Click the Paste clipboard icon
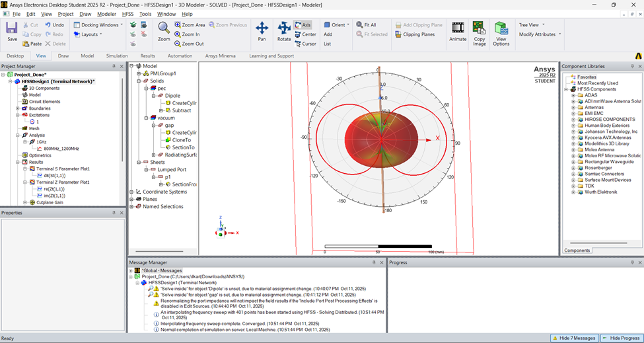Screen dimensions: 644x343 pos(26,44)
